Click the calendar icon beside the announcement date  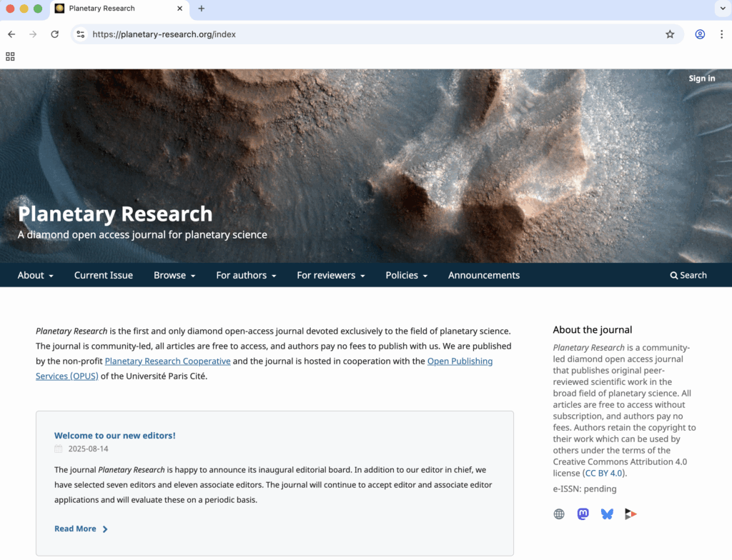(59, 449)
